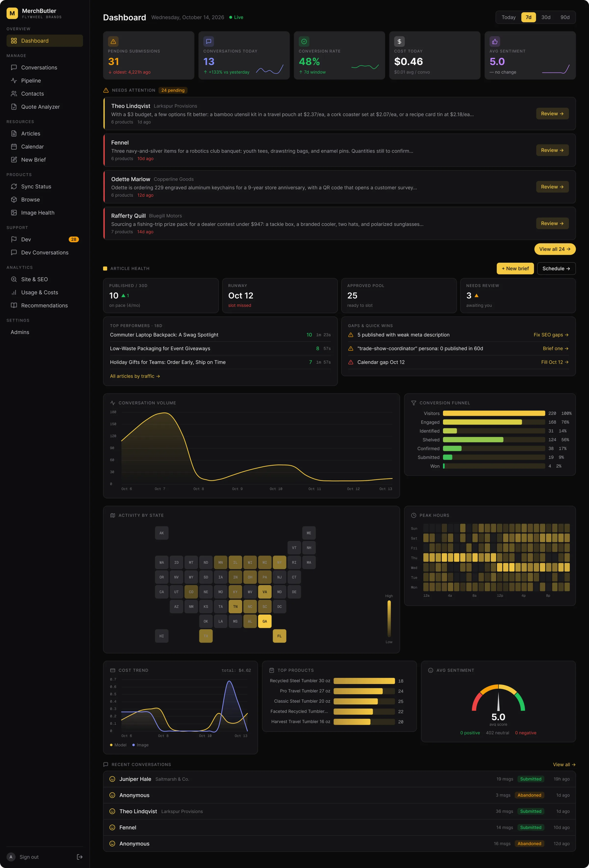Click the Fill Oct 12 link
The image size is (589, 868).
555,362
